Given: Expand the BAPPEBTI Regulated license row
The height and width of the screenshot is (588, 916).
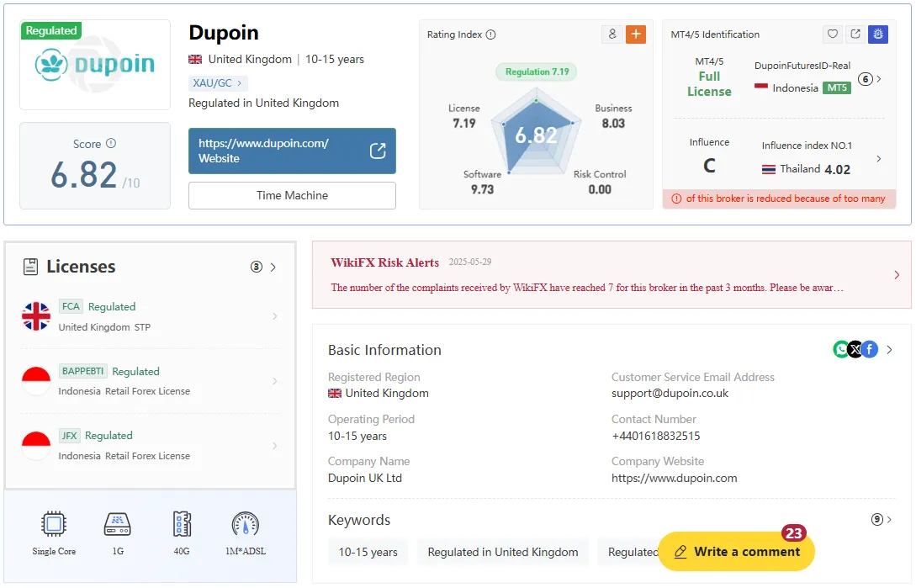Looking at the screenshot, I should [150, 381].
